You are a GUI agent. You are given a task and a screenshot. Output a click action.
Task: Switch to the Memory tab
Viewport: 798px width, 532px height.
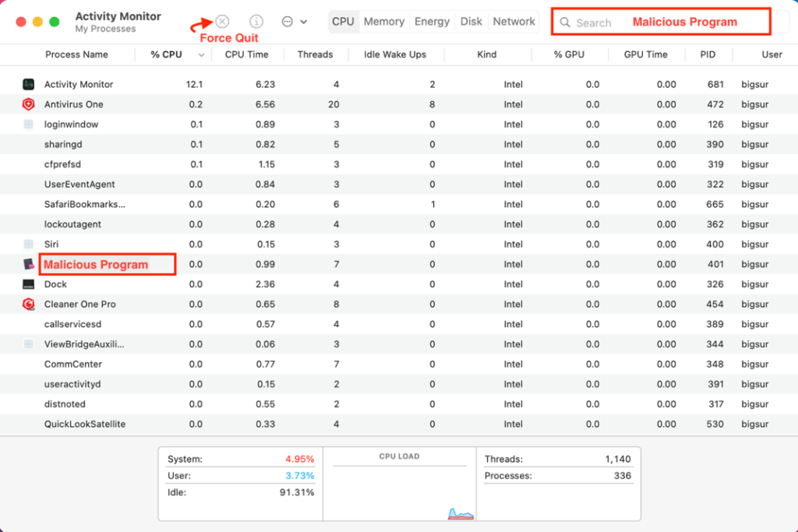(x=383, y=22)
